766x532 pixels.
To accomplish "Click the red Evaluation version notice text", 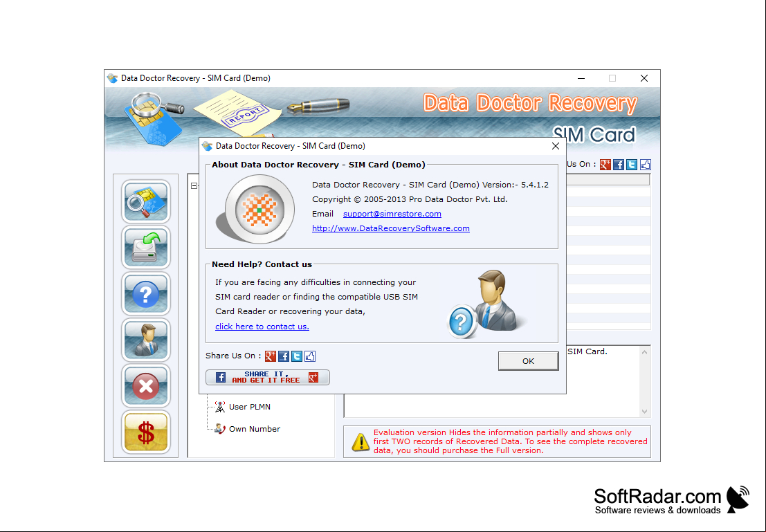I will [x=510, y=441].
